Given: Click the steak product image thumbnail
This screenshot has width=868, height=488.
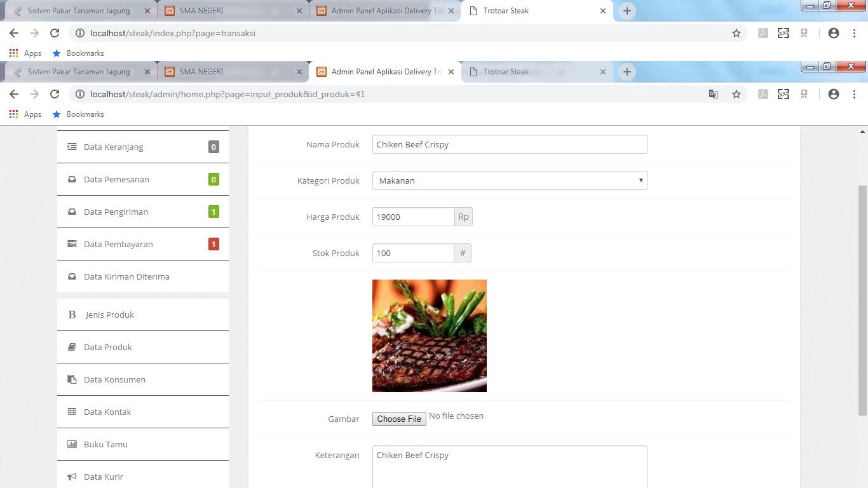Looking at the screenshot, I should 429,335.
